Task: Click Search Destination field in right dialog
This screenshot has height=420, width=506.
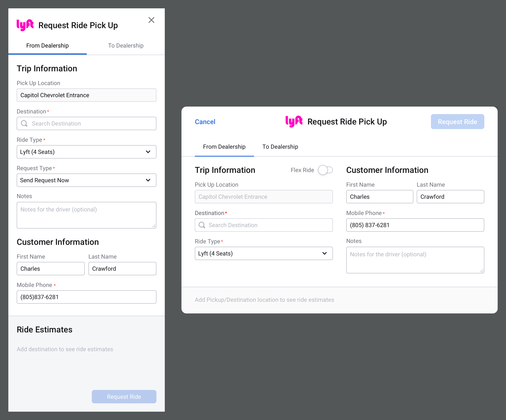Action: (x=264, y=225)
